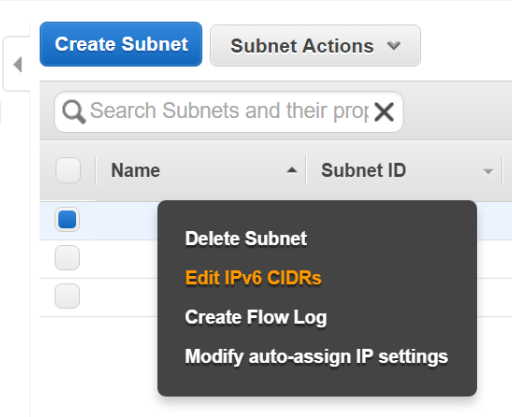
Task: Sort by the Subnet ID column header
Action: [x=363, y=170]
